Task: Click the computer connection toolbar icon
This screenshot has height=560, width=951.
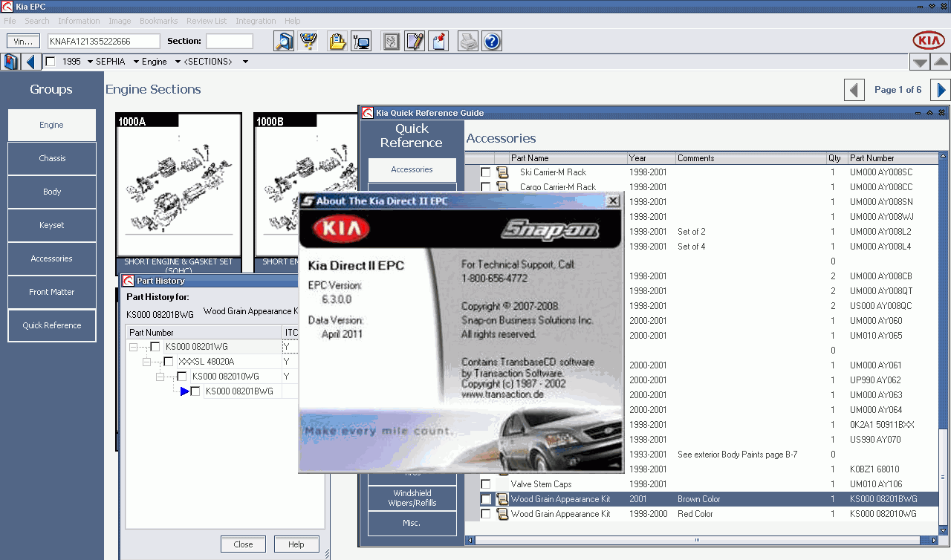Action: pos(362,41)
